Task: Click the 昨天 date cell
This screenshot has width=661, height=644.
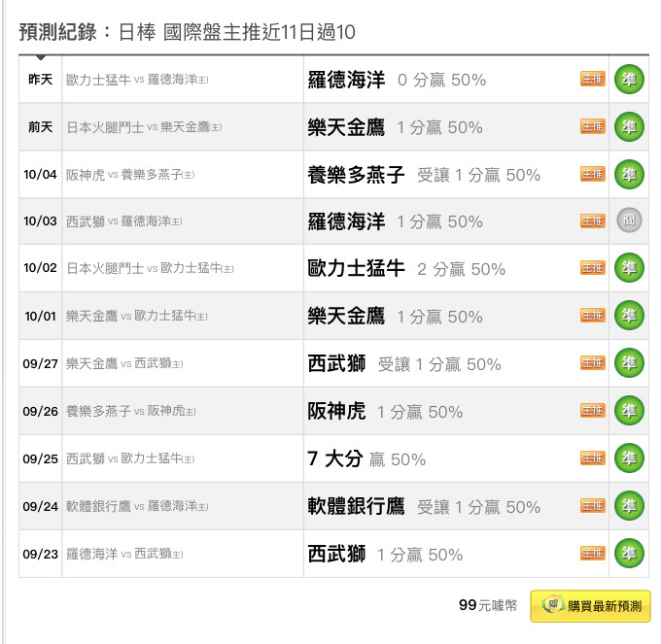Action: click(41, 80)
